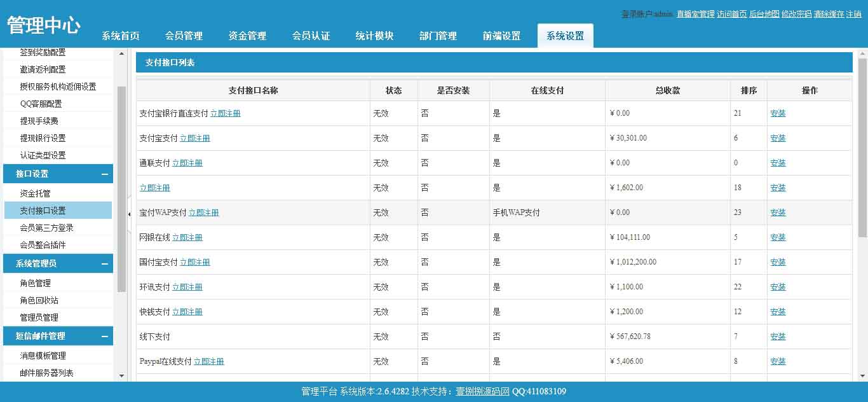Collapse the 系统管理员 section
The width and height of the screenshot is (868, 402).
[x=104, y=264]
